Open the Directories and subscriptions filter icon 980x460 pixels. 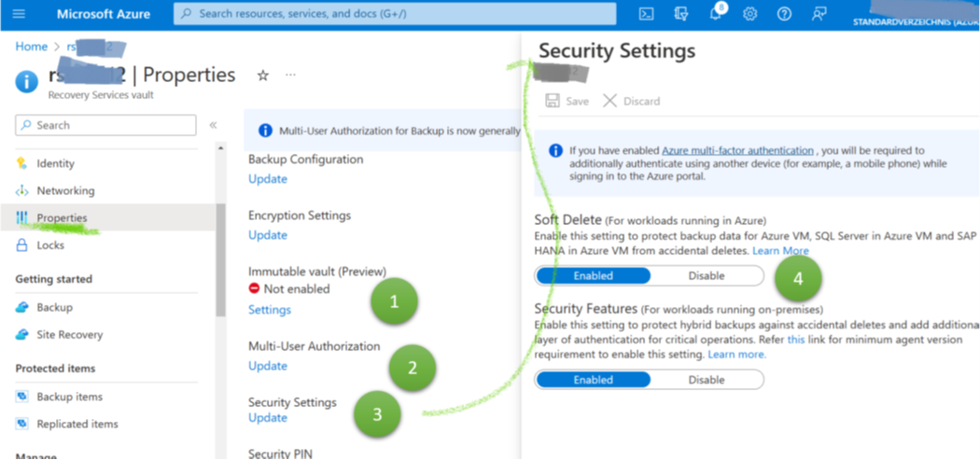[x=681, y=14]
